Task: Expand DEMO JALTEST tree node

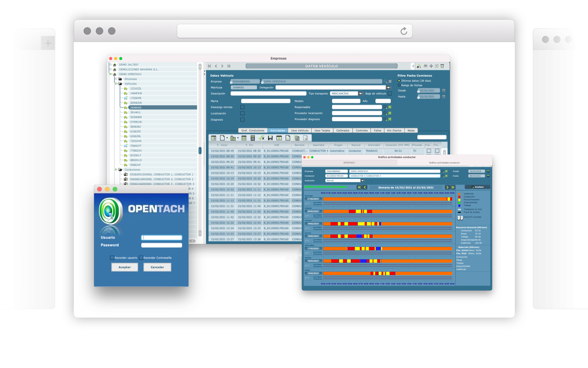Action: [111, 65]
